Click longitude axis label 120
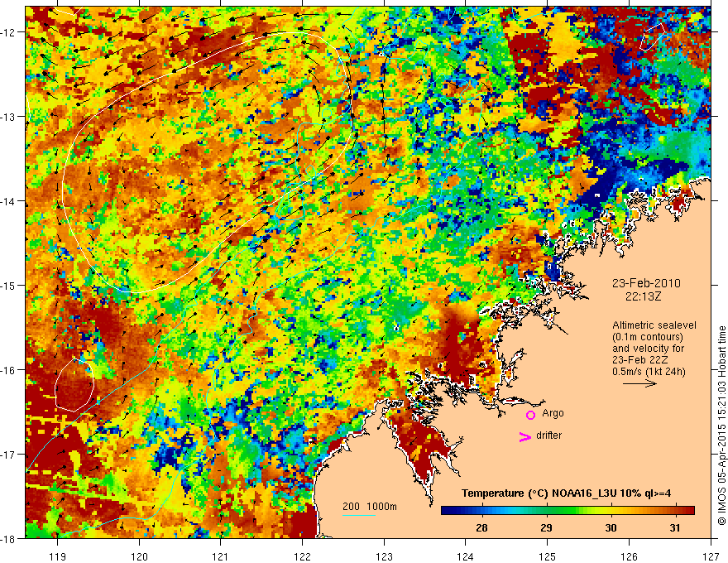Image resolution: width=728 pixels, height=563 pixels. tap(139, 556)
